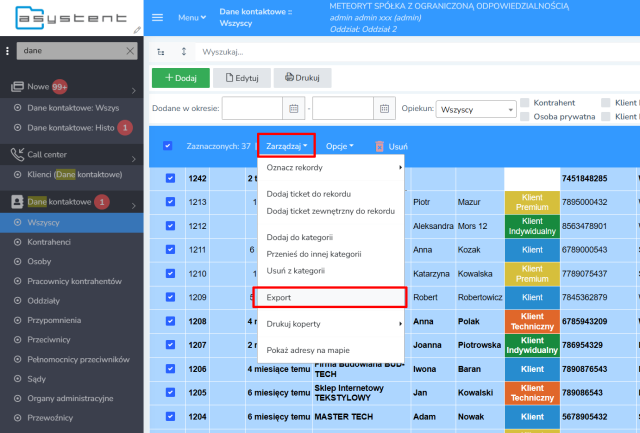Open calendar for end date
The height and width of the screenshot is (433, 640).
(384, 109)
